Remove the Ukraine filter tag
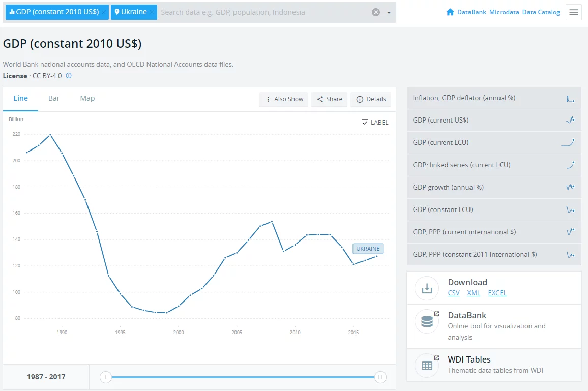The width and height of the screenshot is (588, 391). coord(152,12)
